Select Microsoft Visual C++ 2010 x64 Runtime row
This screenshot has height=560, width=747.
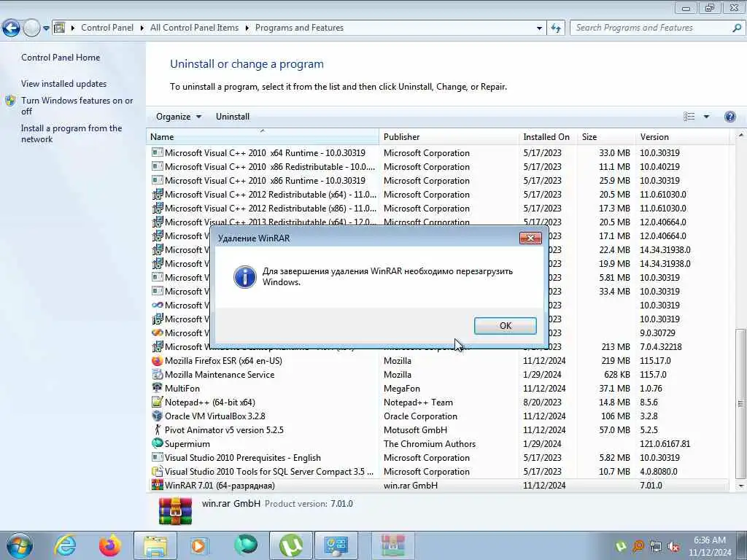click(x=438, y=153)
